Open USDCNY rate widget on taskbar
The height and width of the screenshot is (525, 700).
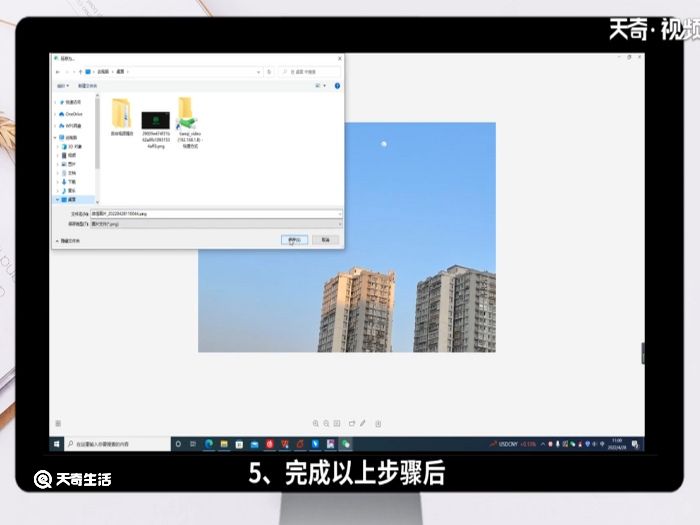[x=512, y=444]
